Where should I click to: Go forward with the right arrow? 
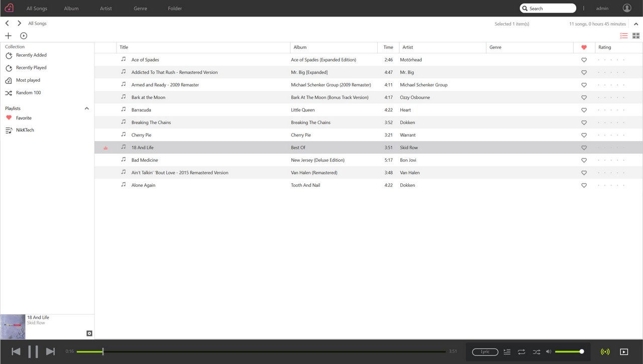[x=19, y=24]
